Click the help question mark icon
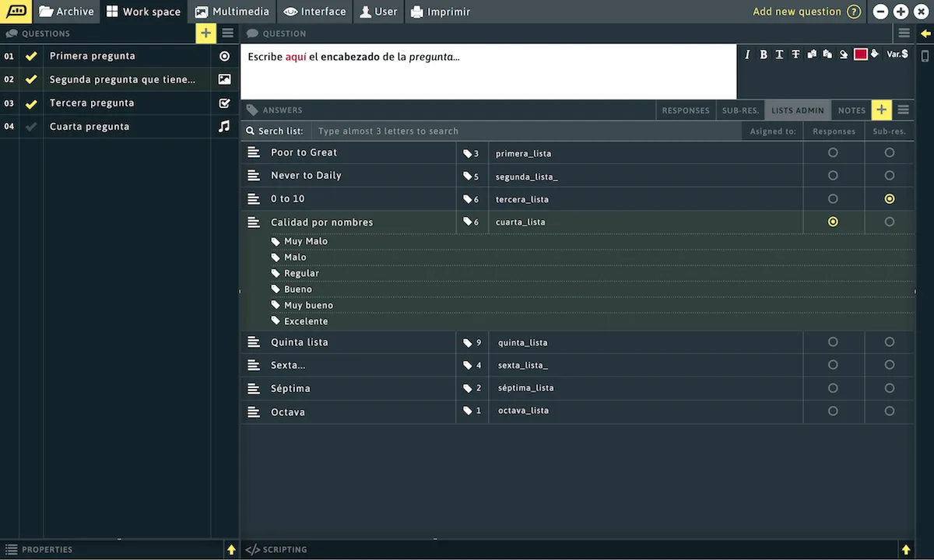This screenshot has width=934, height=560. tap(854, 12)
